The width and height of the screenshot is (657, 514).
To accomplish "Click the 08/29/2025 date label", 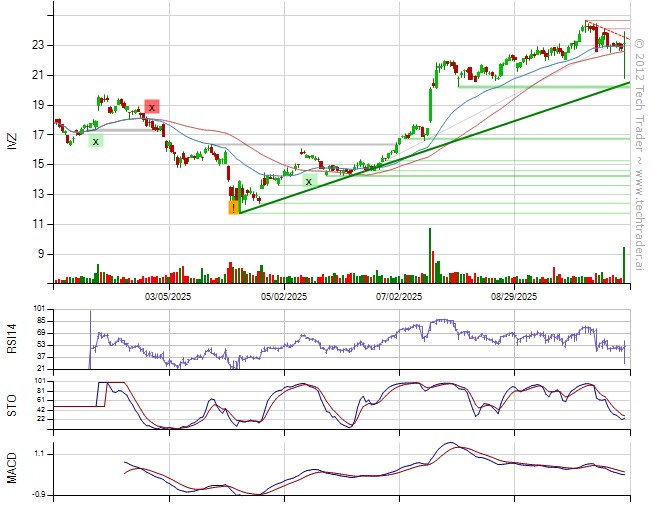I will tap(514, 297).
